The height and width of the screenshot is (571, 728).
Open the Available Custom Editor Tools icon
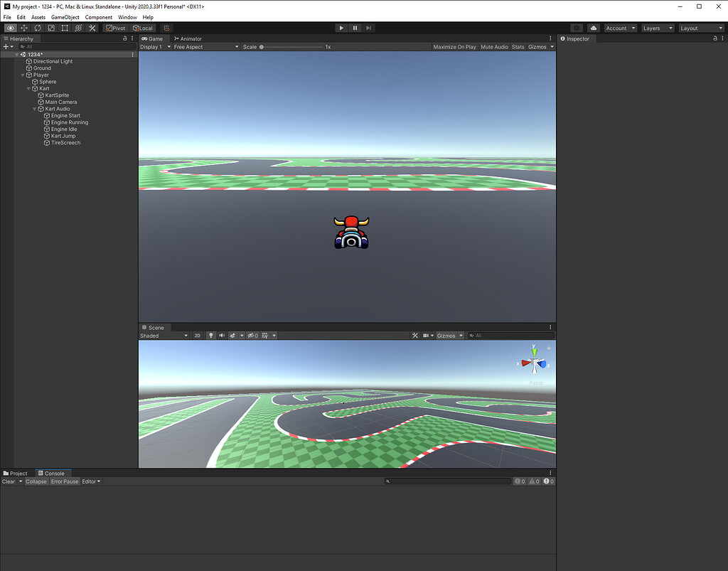(x=92, y=28)
